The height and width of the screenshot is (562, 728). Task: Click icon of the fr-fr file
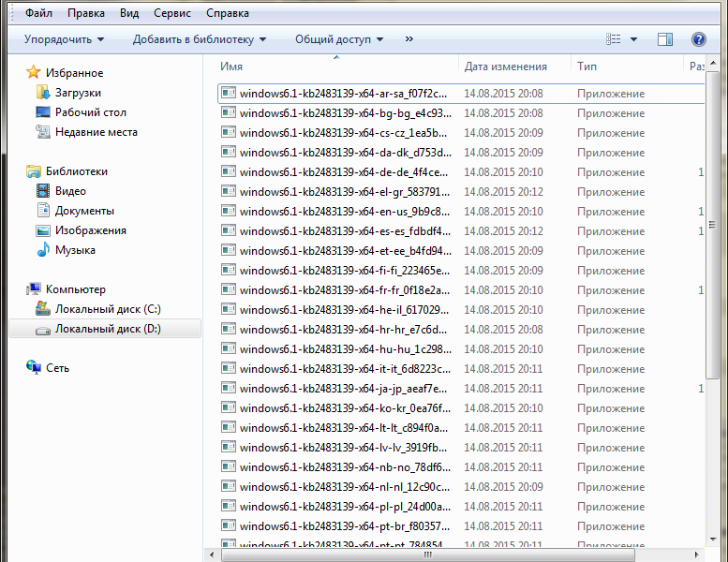tap(229, 289)
